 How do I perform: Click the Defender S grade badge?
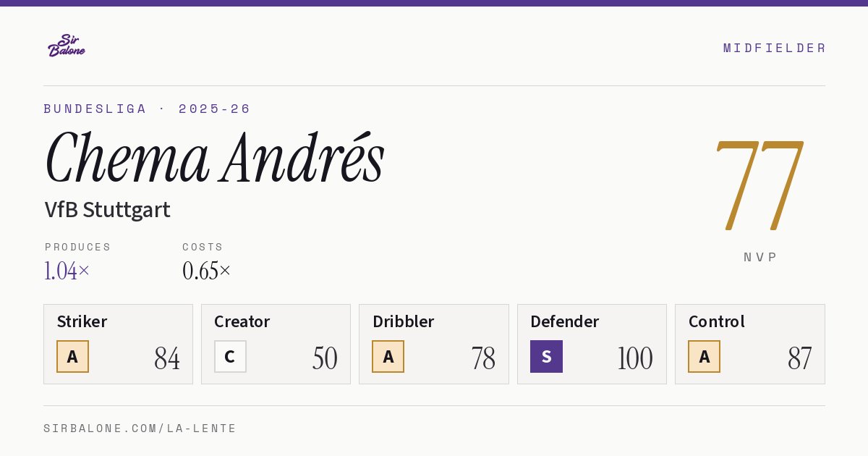546,357
